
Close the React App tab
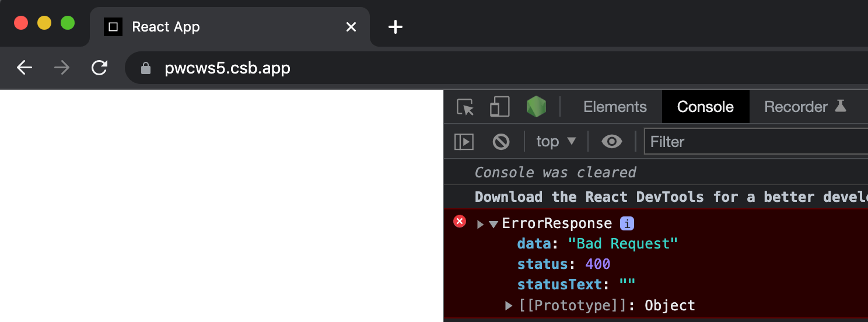[351, 27]
